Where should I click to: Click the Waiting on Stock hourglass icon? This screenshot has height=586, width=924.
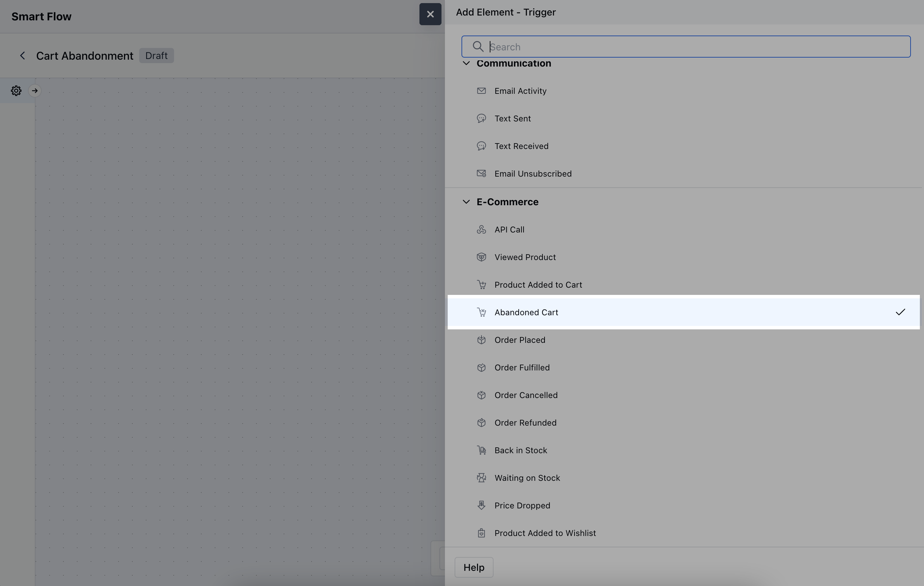pyautogui.click(x=481, y=478)
